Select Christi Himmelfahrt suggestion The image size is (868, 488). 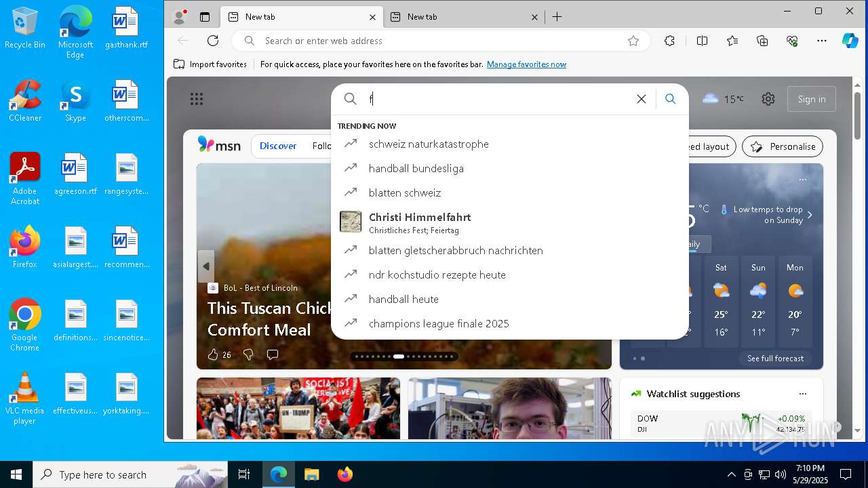[x=510, y=222]
